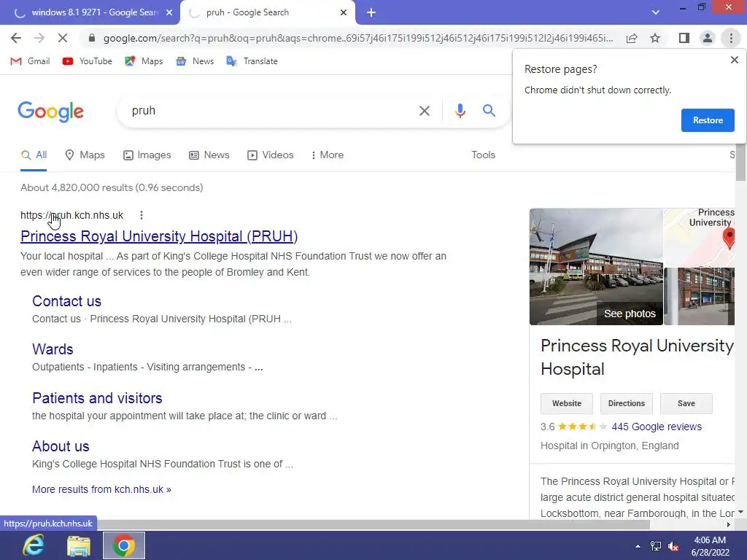This screenshot has width=747, height=560.
Task: Open 445 Google reviews
Action: pos(657,427)
